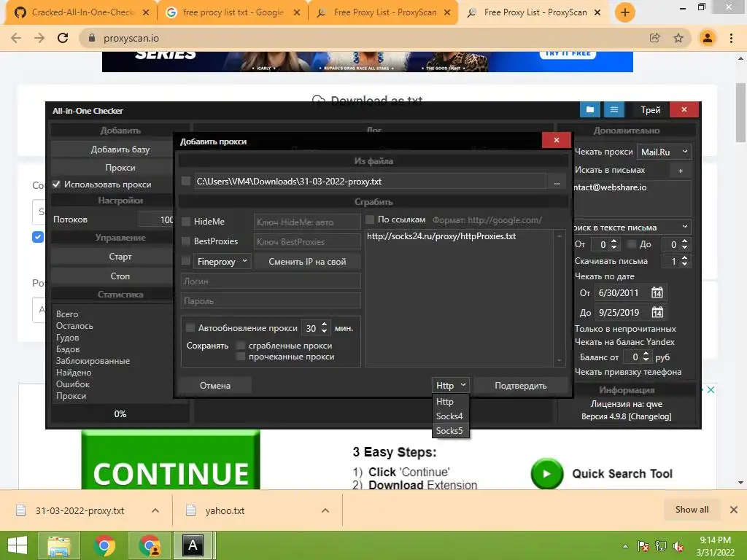Enable the BestProxies checkbox
Screen dimensions: 747x560
coord(186,241)
